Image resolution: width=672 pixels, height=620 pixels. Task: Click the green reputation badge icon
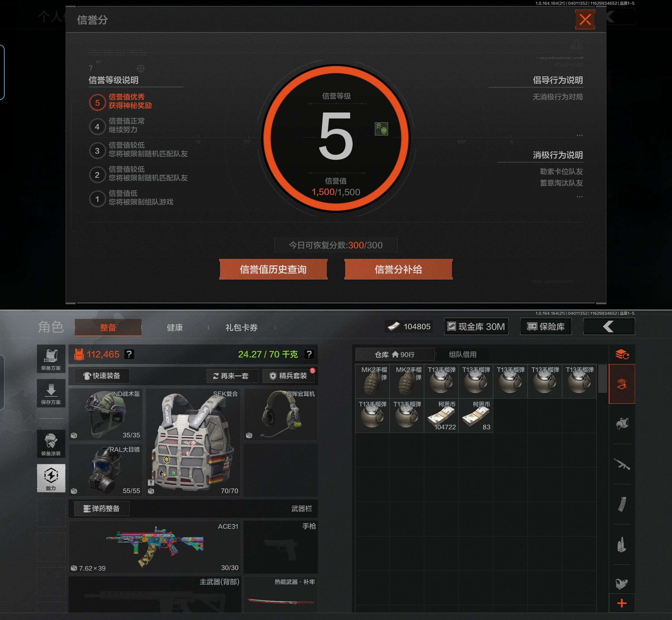(x=381, y=129)
